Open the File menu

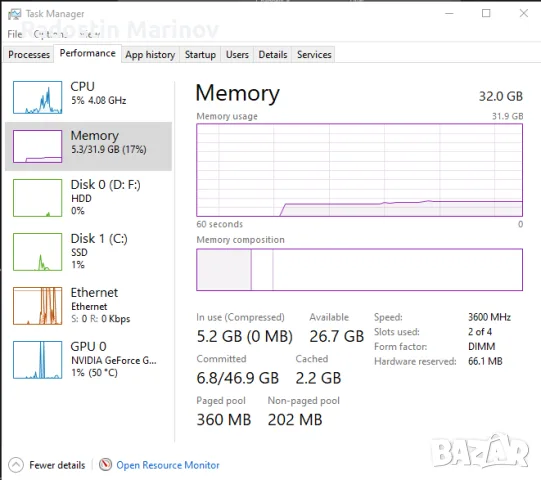click(15, 34)
